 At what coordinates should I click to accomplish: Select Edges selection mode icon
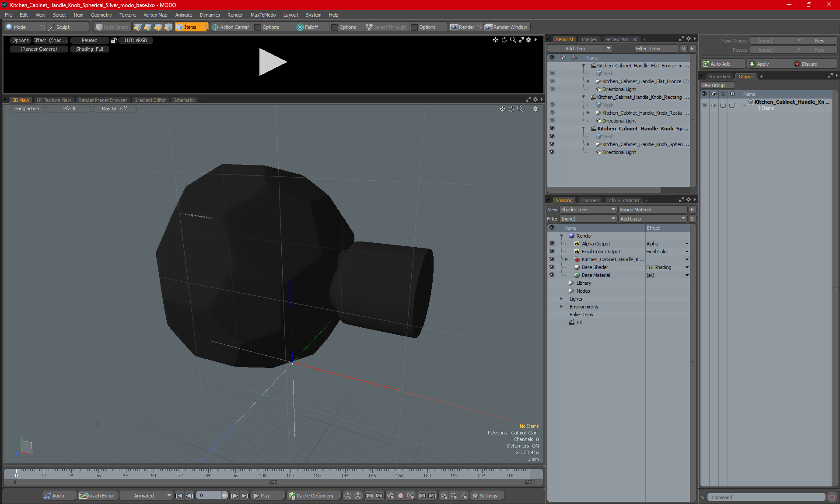pos(148,27)
